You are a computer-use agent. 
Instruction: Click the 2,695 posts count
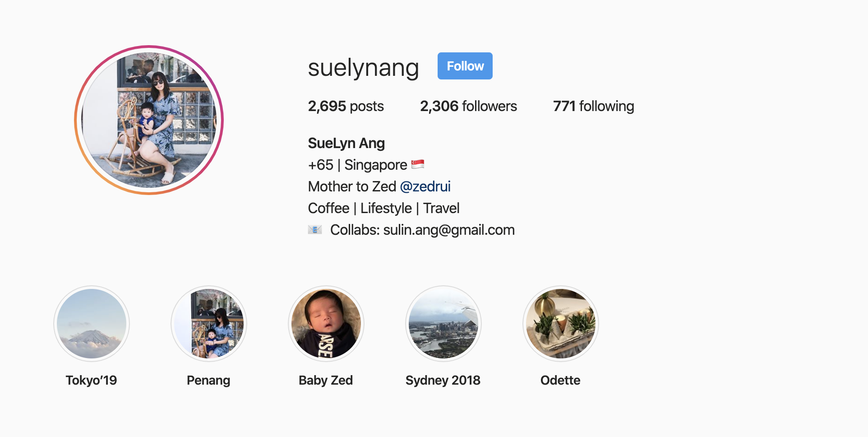tap(346, 106)
